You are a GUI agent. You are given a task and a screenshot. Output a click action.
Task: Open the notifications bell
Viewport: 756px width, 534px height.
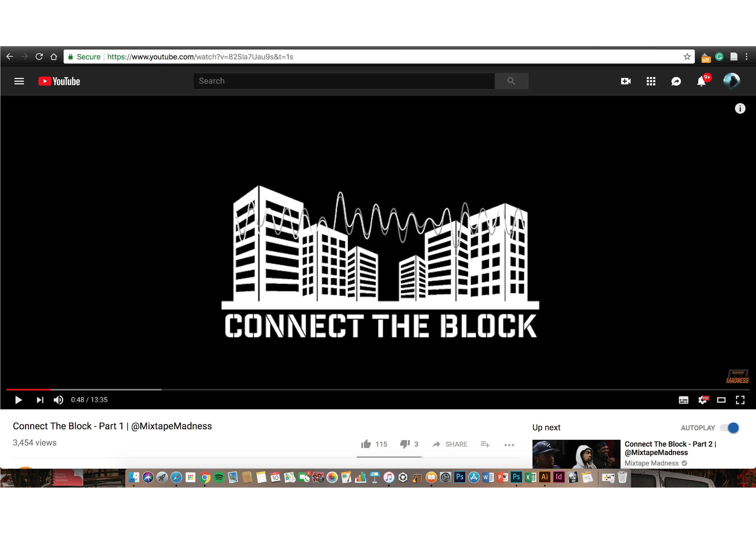(x=701, y=81)
